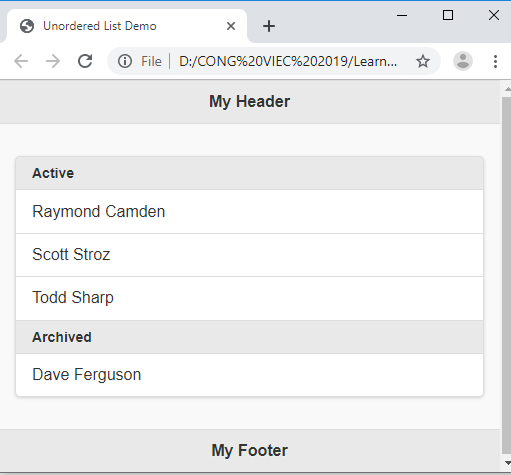Select the Dave Ferguson list item
Screen dimensions: 511x475
tap(249, 375)
